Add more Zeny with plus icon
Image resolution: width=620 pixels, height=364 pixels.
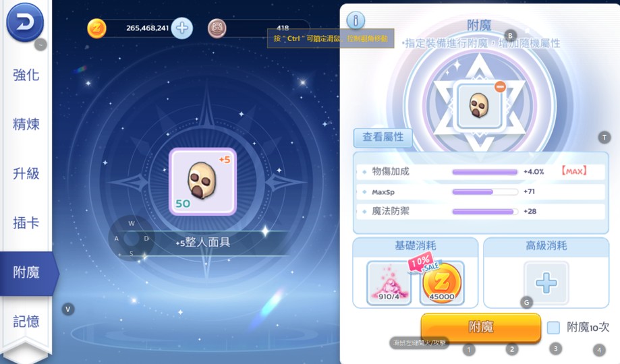pyautogui.click(x=182, y=28)
